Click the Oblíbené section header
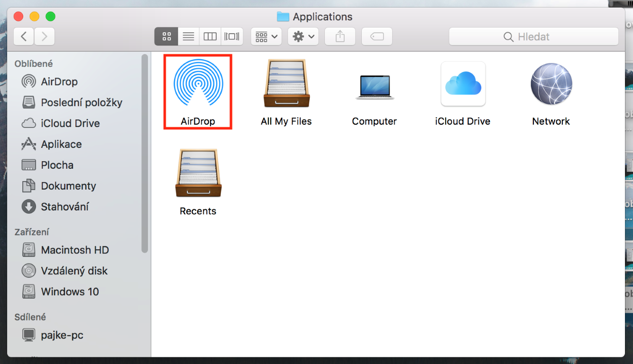 [x=34, y=64]
